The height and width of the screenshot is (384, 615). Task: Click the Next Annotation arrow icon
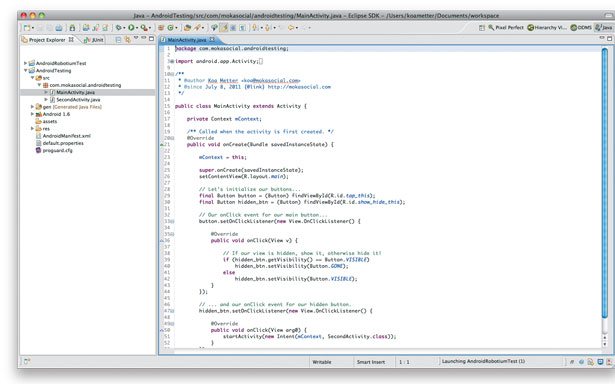point(255,28)
